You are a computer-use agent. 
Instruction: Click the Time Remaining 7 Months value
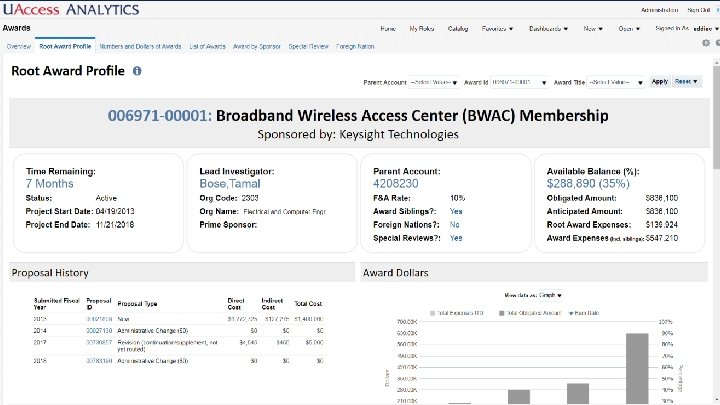tap(49, 184)
